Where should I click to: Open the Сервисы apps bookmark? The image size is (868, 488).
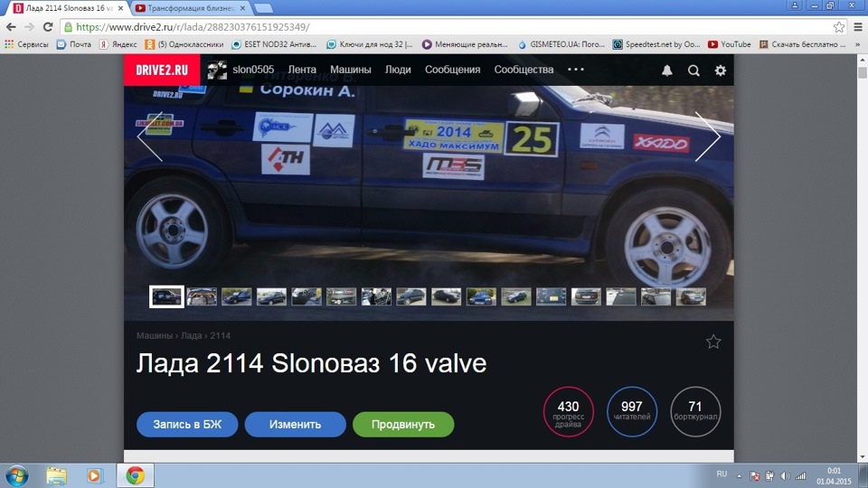[x=26, y=44]
